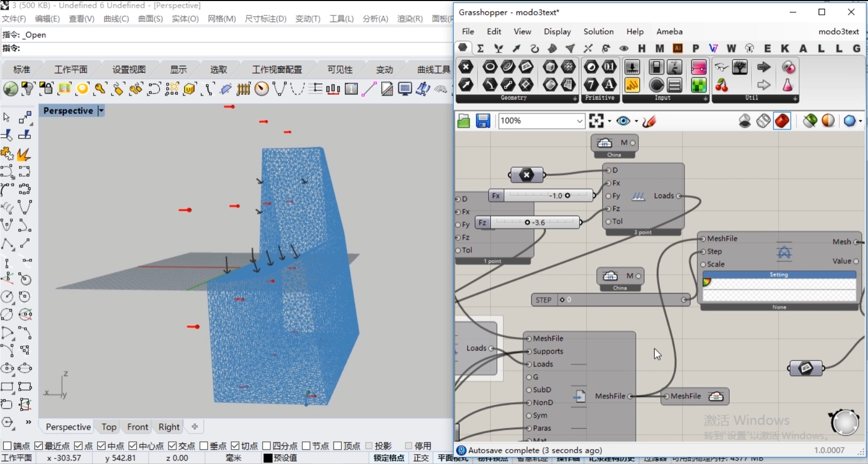868x464 pixels.
Task: Expand the Geometry panel in Grasshopper ribbon
Action: (575, 98)
